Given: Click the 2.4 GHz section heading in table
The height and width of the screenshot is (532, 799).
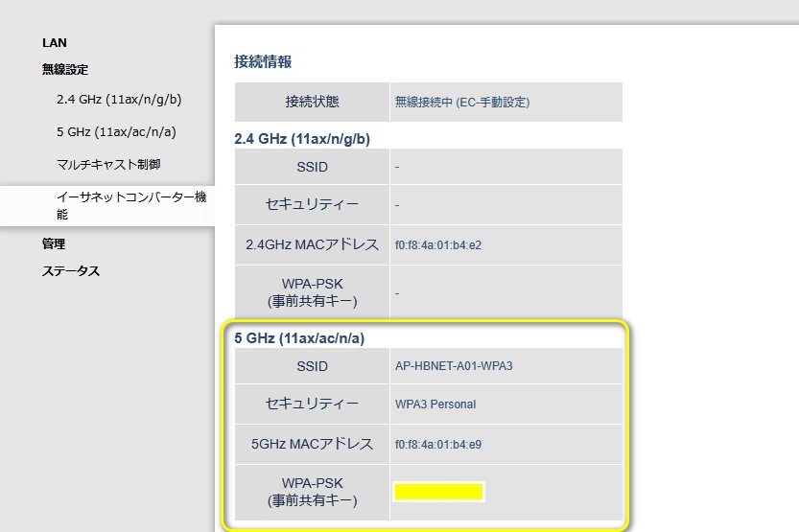Looking at the screenshot, I should click(x=302, y=138).
